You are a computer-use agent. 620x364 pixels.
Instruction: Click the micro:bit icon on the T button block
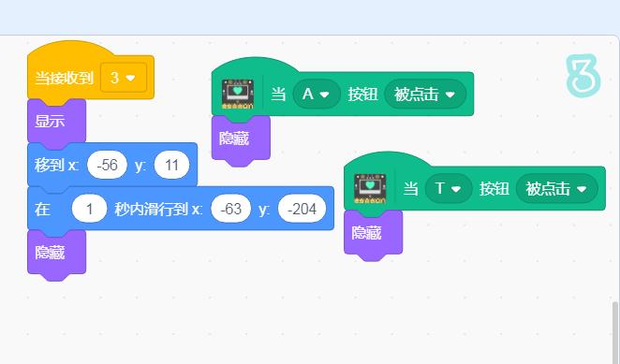pos(370,188)
